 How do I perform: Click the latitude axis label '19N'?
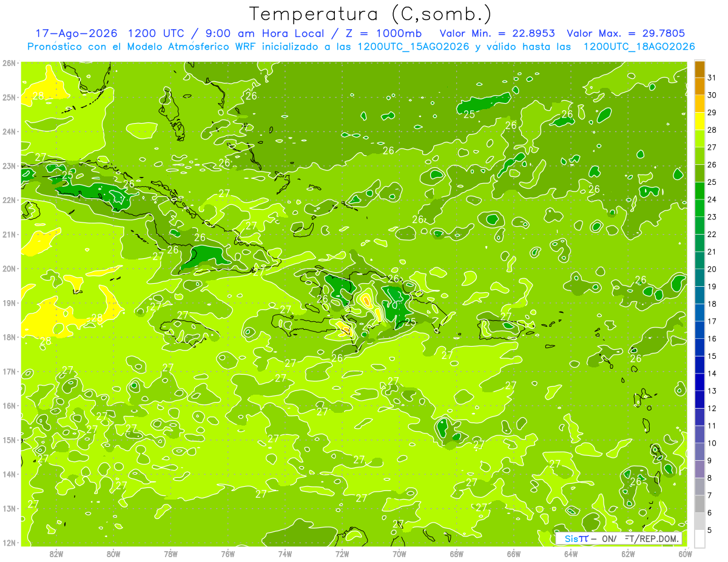[x=9, y=303]
